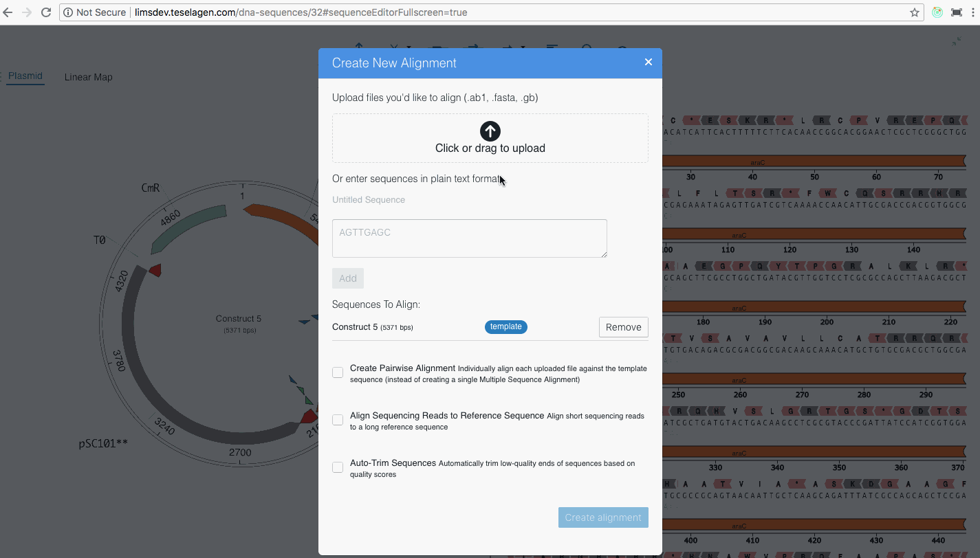The width and height of the screenshot is (980, 558).
Task: Go back using browser back arrow
Action: 8,12
